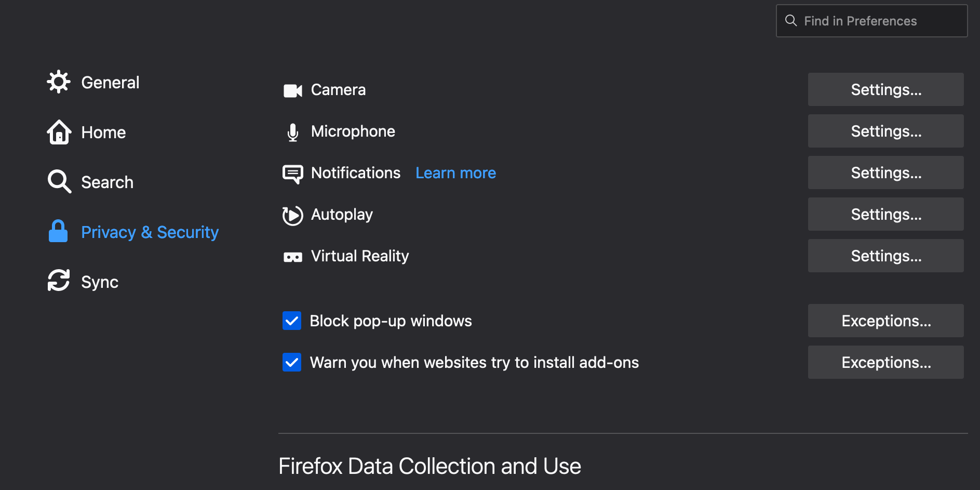980x490 pixels.
Task: Open Autoplay Settings
Action: [x=885, y=214]
